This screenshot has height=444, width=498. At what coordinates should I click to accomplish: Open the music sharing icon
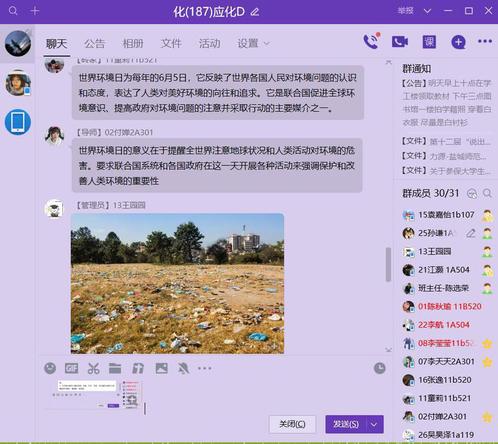pos(138,368)
